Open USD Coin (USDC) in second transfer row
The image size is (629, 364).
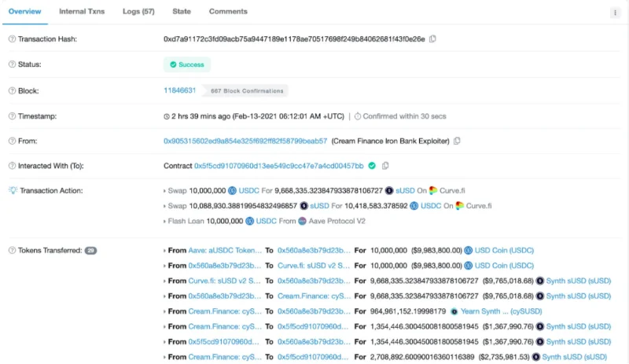click(x=504, y=266)
